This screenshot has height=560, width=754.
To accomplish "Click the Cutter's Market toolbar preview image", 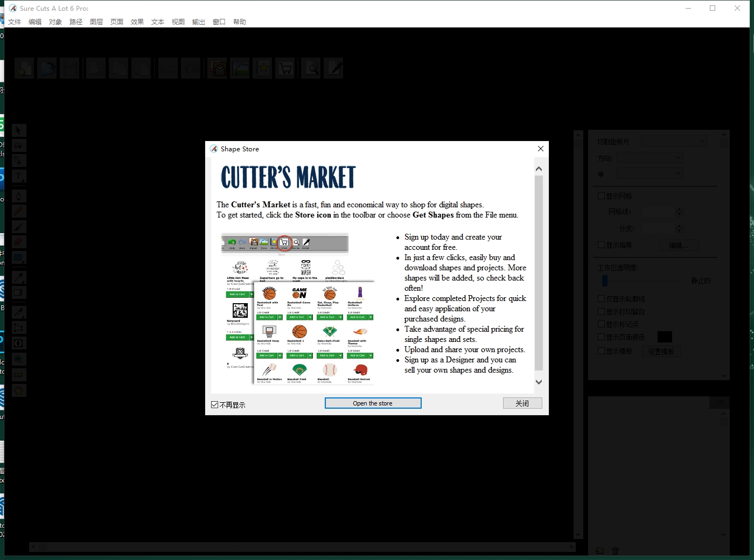I will click(x=285, y=242).
